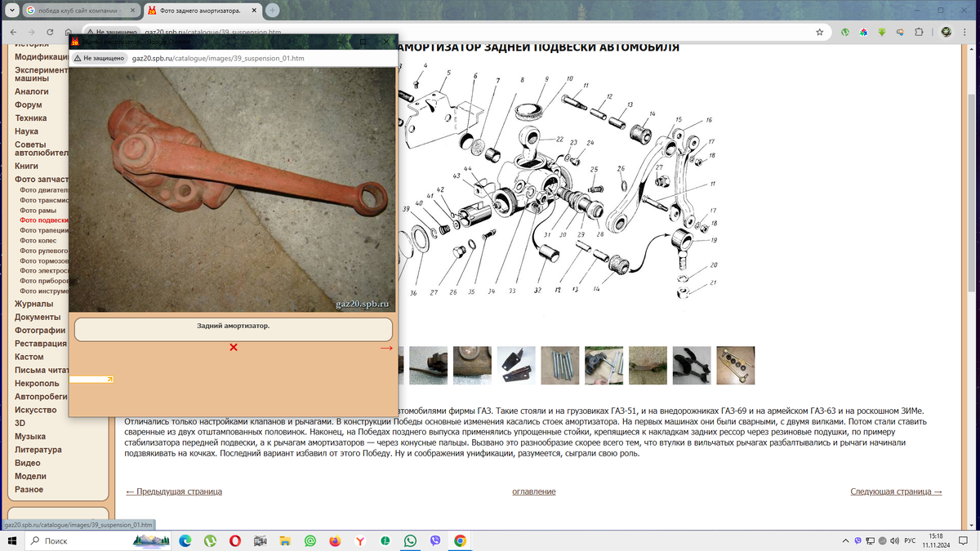
Task: Go to 'Следующая страница' link
Action: 896,491
